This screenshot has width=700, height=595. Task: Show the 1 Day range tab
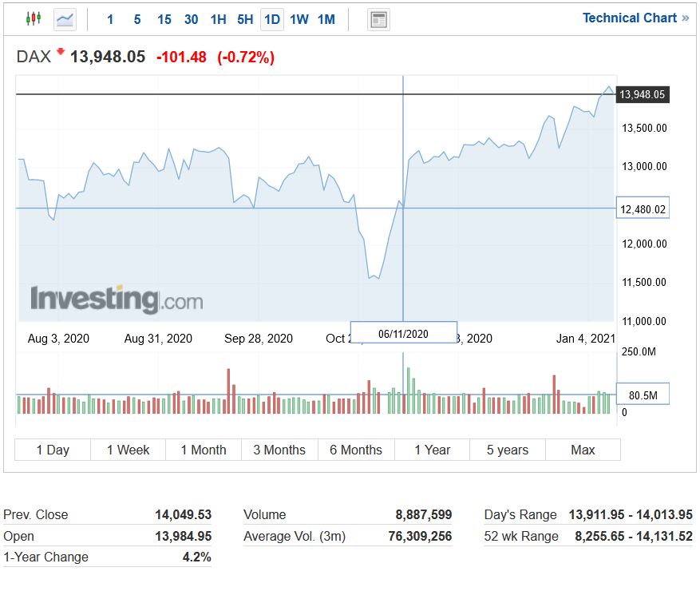(x=53, y=450)
